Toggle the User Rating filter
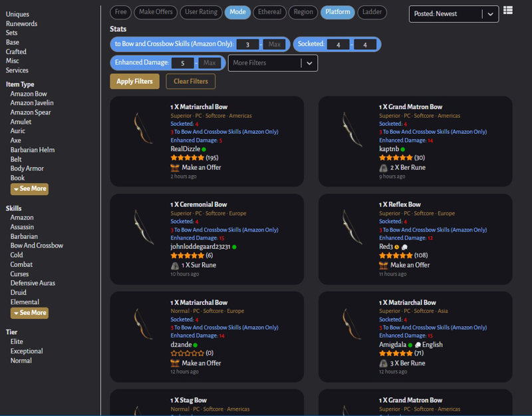 tap(201, 12)
